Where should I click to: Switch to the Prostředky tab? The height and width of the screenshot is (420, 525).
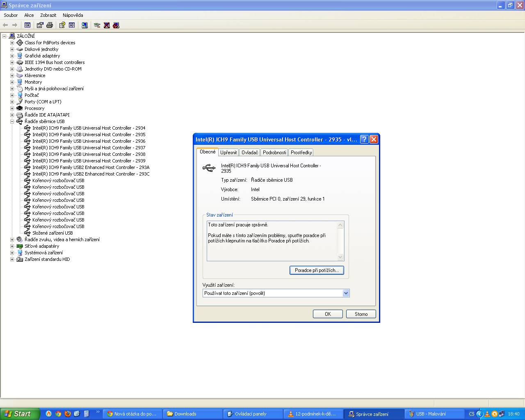301,153
